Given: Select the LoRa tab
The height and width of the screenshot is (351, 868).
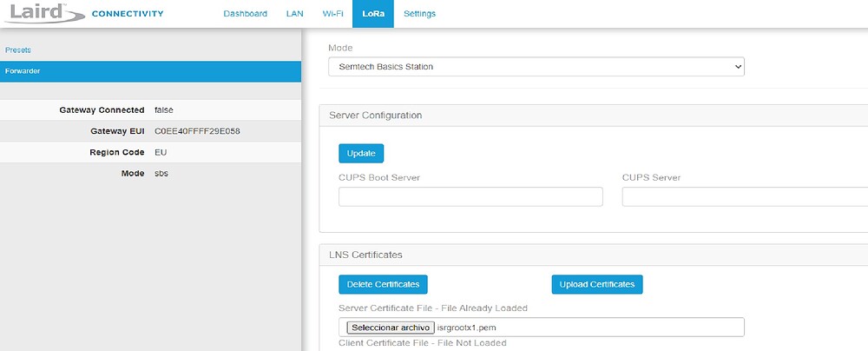Looking at the screenshot, I should click(x=372, y=14).
